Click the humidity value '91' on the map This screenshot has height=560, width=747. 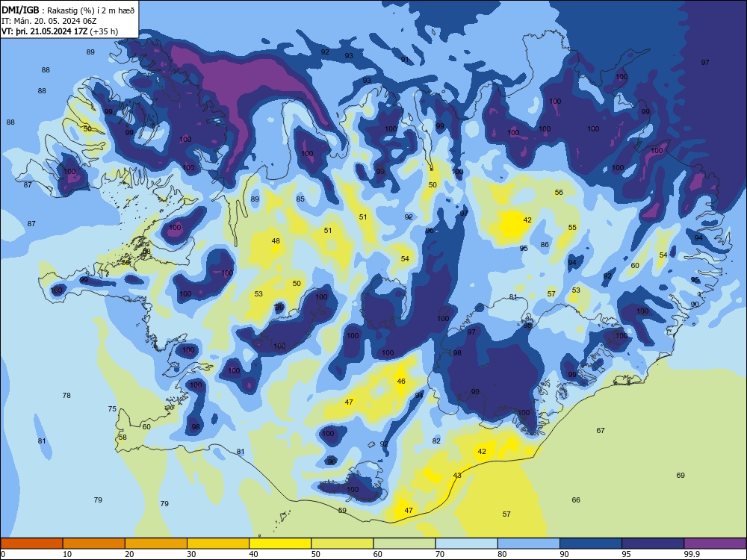405,60
